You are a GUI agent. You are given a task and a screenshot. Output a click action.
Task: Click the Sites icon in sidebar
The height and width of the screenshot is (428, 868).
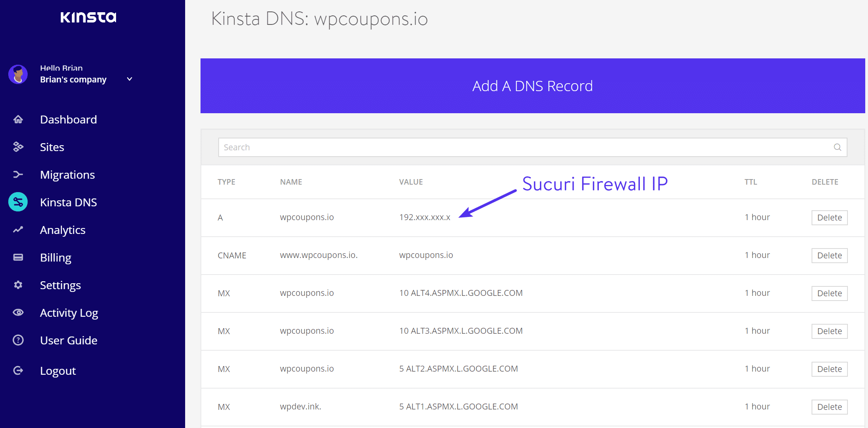[x=19, y=146]
